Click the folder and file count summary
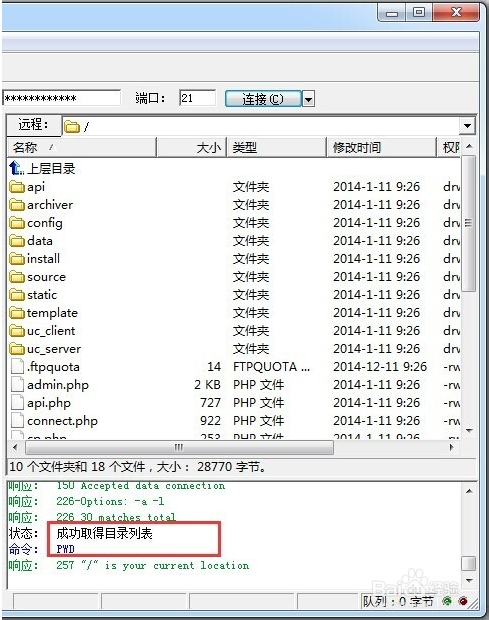The width and height of the screenshot is (489, 620). point(138,467)
